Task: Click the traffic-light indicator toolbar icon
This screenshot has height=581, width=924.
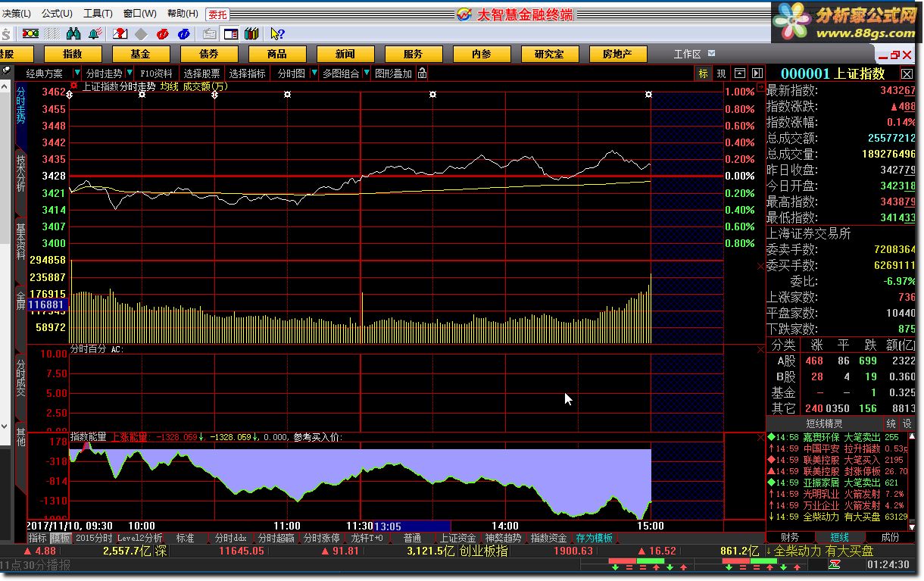Action: tap(30, 33)
